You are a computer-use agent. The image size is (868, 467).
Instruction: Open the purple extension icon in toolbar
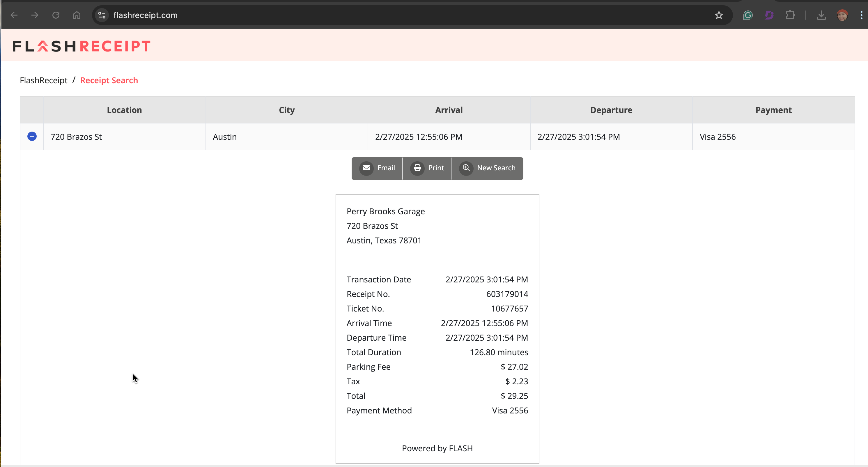pos(769,15)
